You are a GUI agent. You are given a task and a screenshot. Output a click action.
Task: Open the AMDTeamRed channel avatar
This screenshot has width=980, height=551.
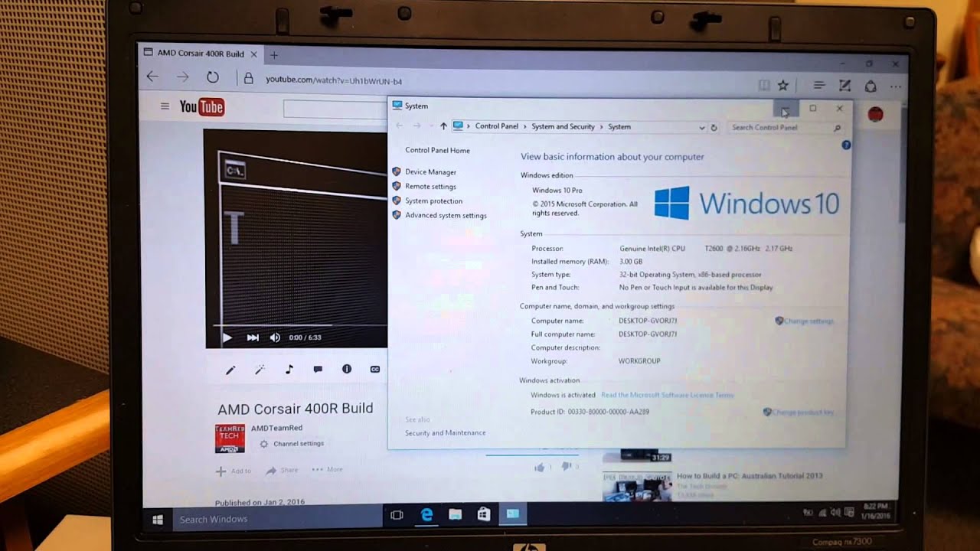coord(230,439)
